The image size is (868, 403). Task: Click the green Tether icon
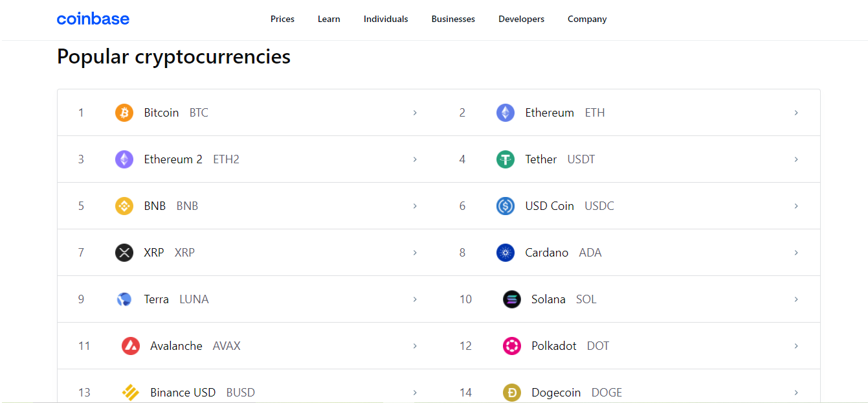506,159
